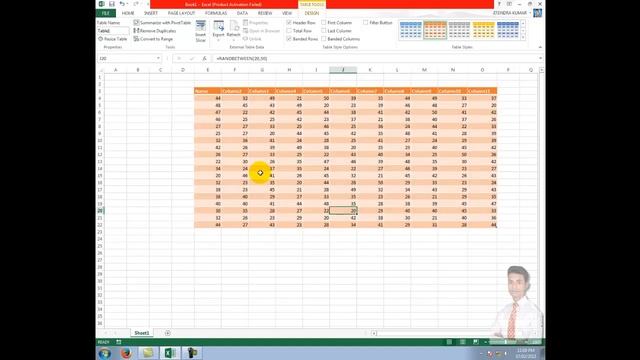
Task: Switch to the INSERT tab
Action: pyautogui.click(x=151, y=13)
